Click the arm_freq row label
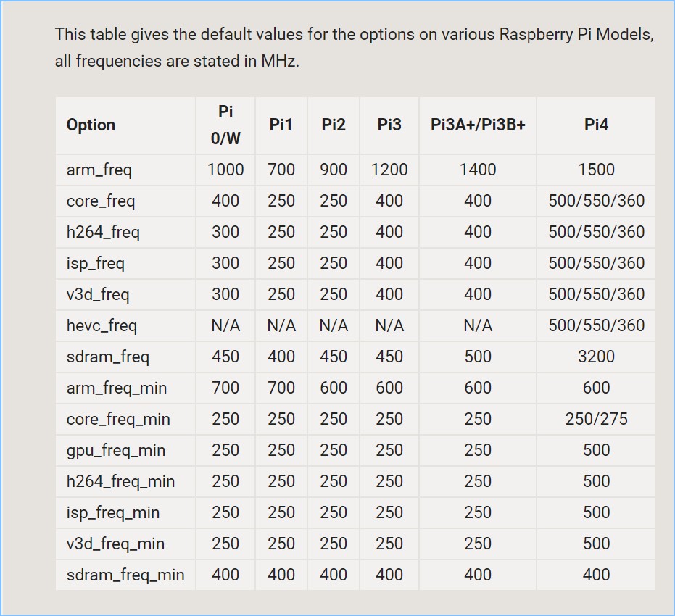The image size is (675, 616). [99, 170]
